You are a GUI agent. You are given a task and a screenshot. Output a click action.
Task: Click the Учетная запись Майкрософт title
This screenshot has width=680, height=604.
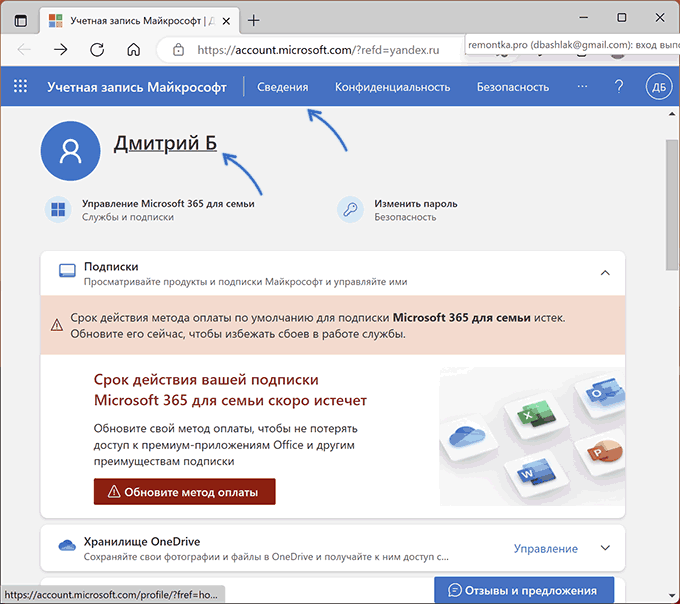137,87
